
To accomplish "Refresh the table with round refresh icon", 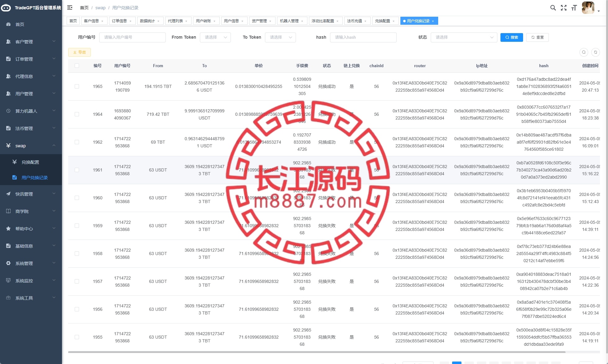I will click(x=596, y=52).
